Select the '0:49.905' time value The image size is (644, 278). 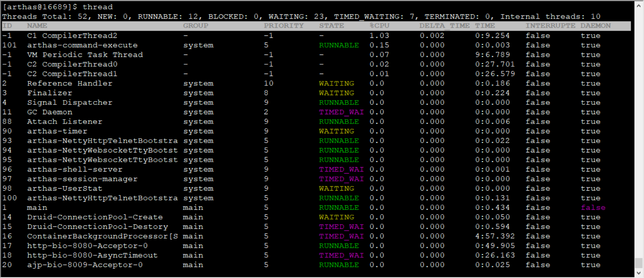495,246
